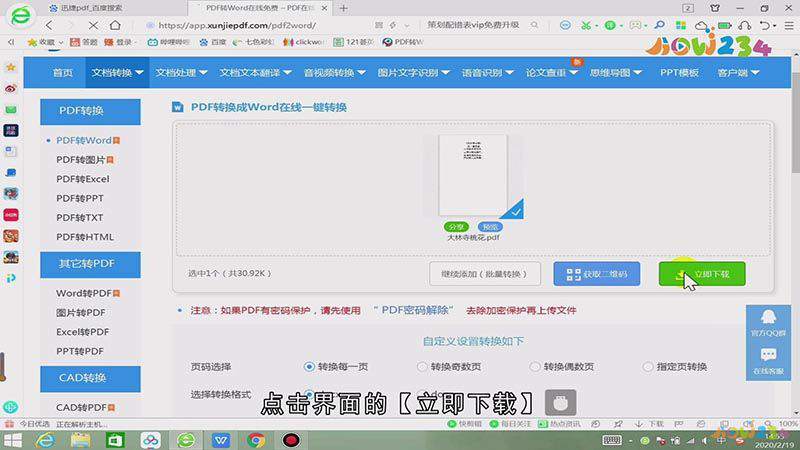
Task: Open 首页 in site navigation
Action: pyautogui.click(x=63, y=73)
